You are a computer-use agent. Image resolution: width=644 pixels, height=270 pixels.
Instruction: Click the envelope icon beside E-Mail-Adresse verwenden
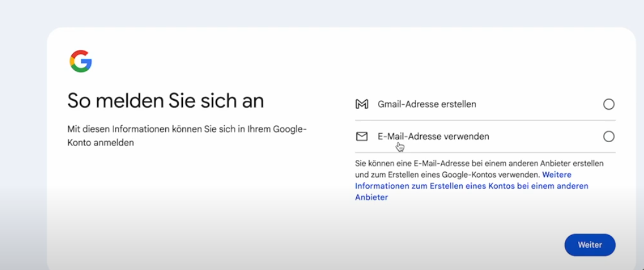point(361,137)
